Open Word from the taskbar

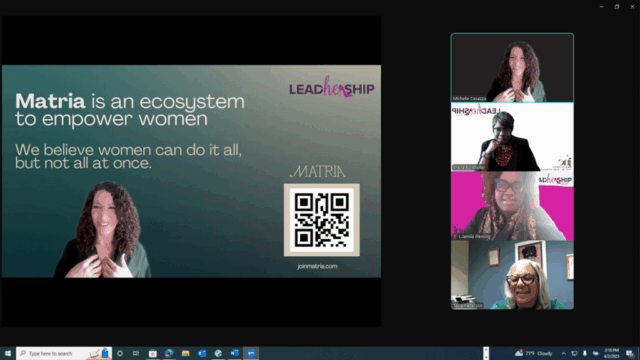[x=235, y=353]
